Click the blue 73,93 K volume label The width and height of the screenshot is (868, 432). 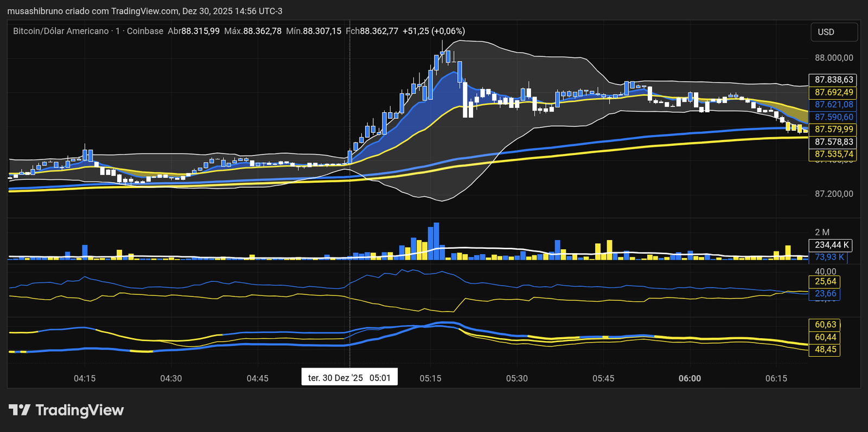point(829,257)
